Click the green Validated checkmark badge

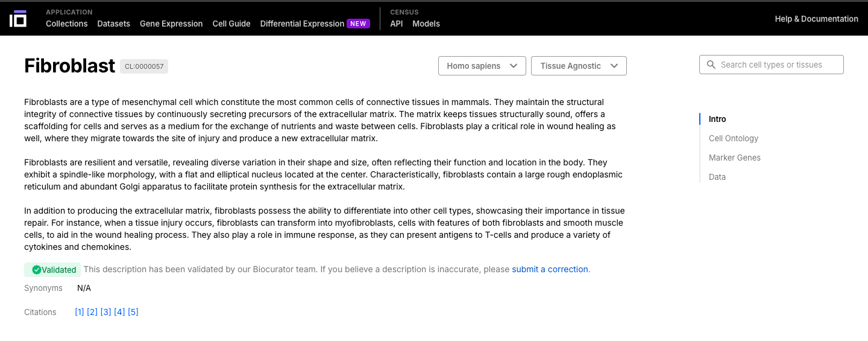click(52, 270)
